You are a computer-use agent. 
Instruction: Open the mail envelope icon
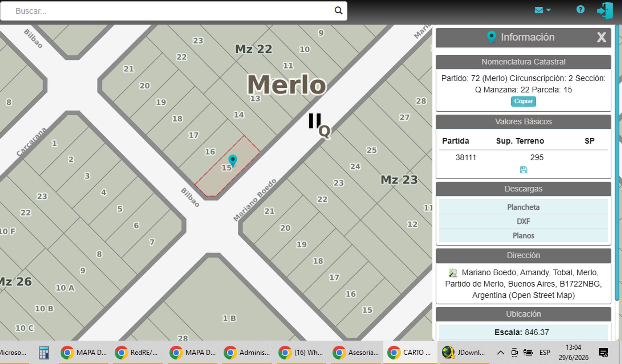pyautogui.click(x=539, y=10)
